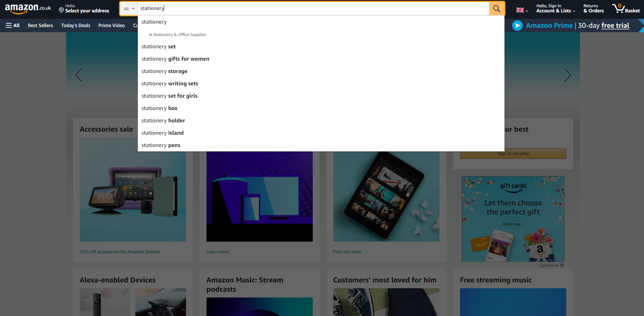Viewport: 644px width, 316px height.
Task: Click Select your address
Action: tap(84, 9)
